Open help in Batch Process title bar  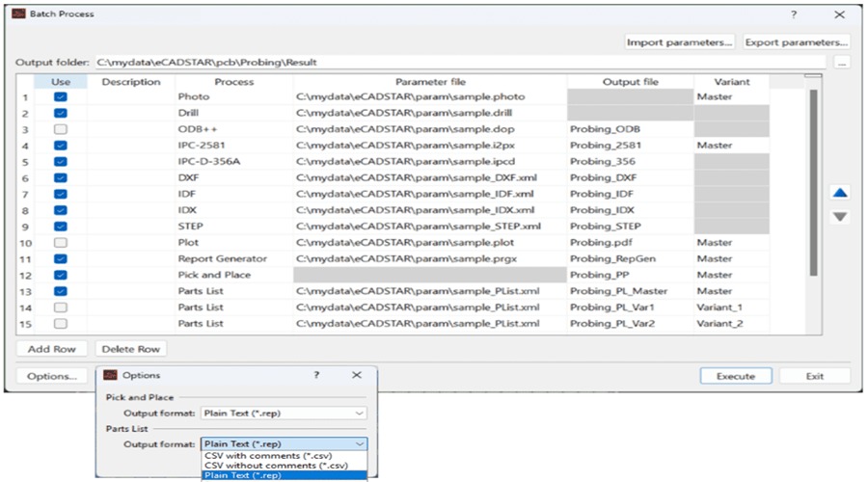click(794, 14)
